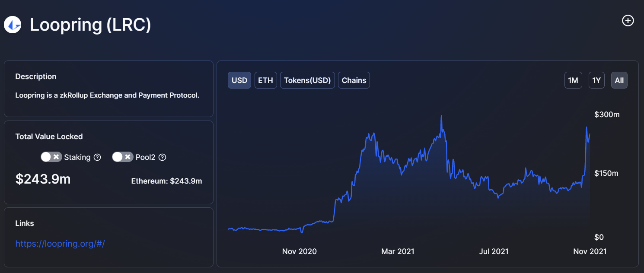Image resolution: width=644 pixels, height=273 pixels.
Task: Click the Total Value Locked heading
Action: [49, 136]
